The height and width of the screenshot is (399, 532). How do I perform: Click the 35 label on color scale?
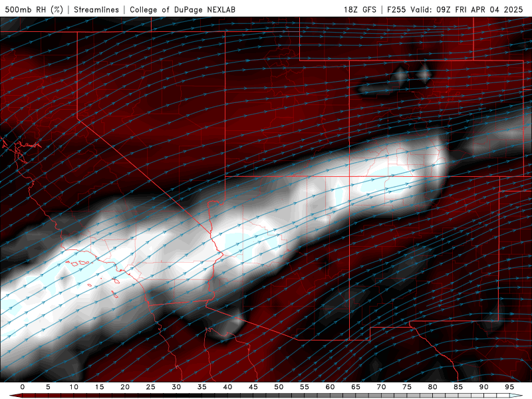[x=202, y=387]
